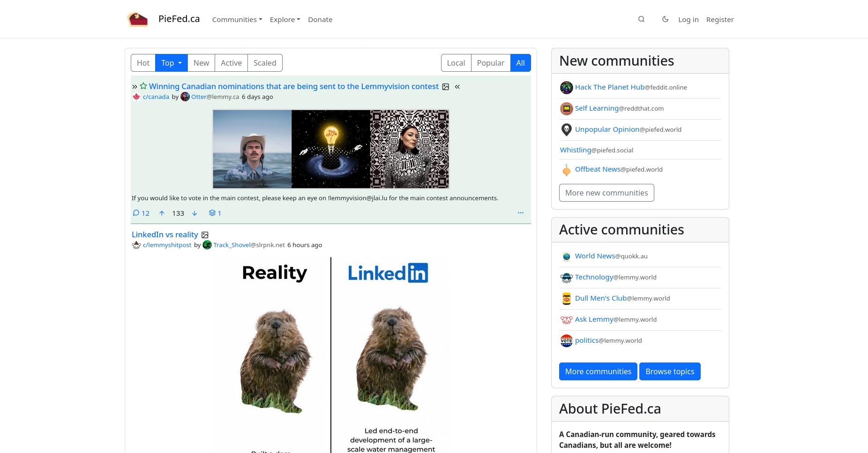Screen dimensions: 868x453
Task: Open the LinkedIn vs reality post
Action: click(165, 234)
